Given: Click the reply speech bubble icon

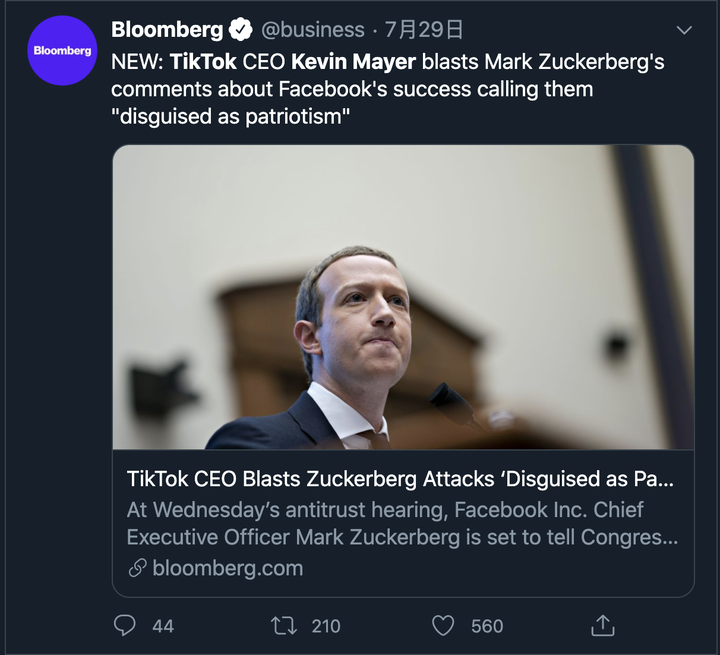Looking at the screenshot, I should [x=125, y=626].
